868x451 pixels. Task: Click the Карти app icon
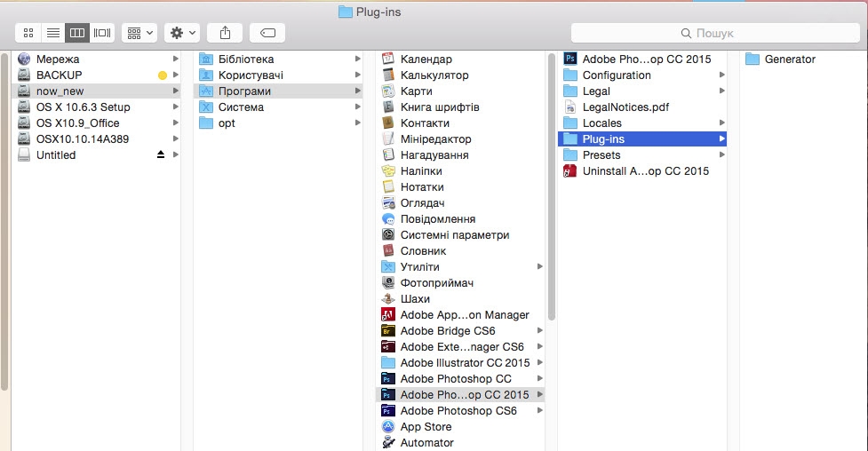pyautogui.click(x=388, y=91)
